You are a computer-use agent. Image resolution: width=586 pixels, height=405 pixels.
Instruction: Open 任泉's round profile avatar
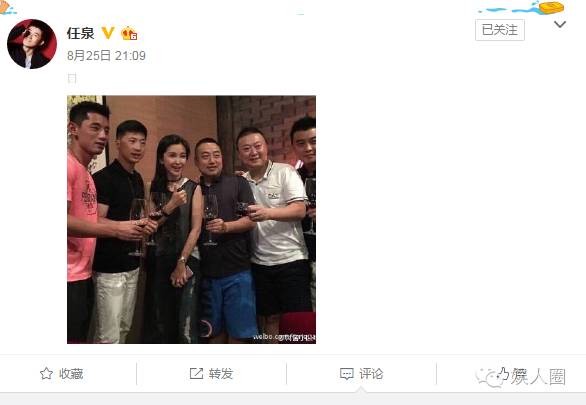[x=32, y=44]
